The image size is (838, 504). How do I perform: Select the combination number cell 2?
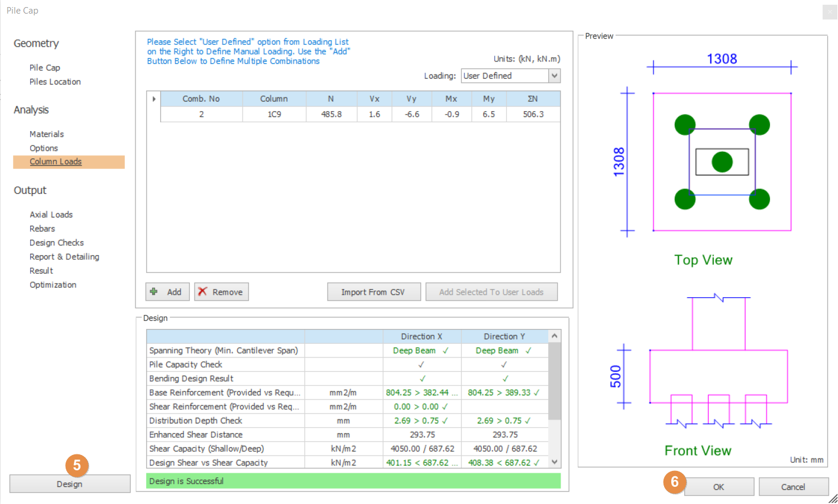(201, 114)
